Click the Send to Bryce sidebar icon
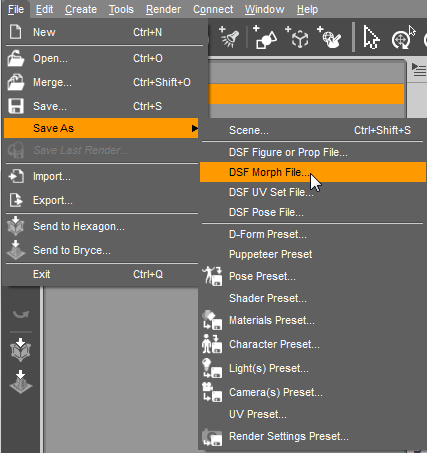This screenshot has height=453, width=427. point(21,382)
